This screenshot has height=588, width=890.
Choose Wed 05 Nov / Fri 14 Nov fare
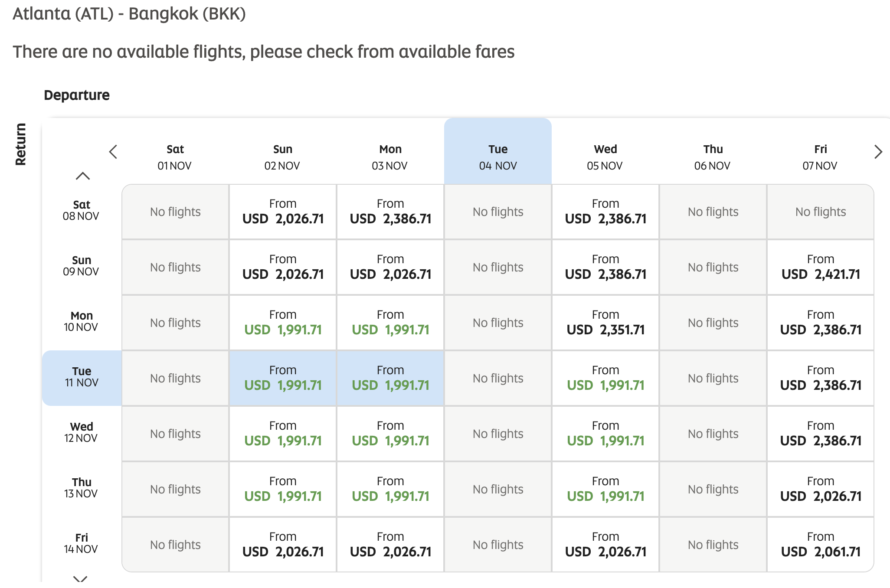605,545
